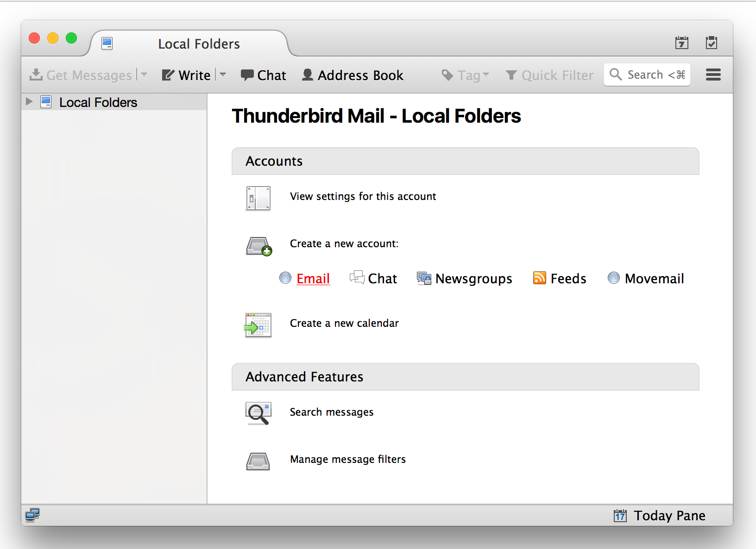
Task: Click the Today Pane calendar icon
Action: (620, 515)
